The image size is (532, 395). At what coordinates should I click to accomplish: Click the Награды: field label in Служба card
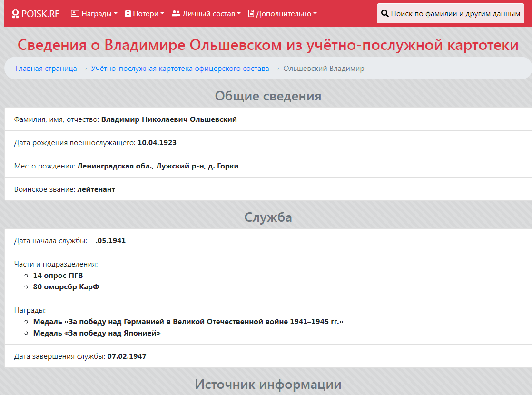click(x=30, y=310)
